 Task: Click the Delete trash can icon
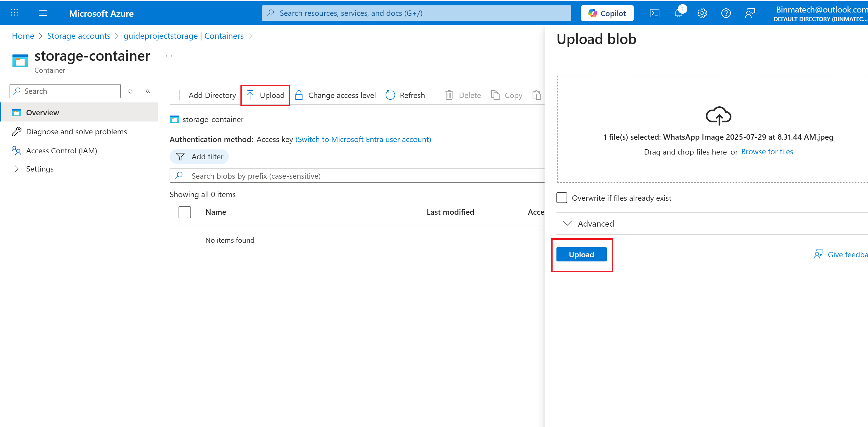point(449,96)
